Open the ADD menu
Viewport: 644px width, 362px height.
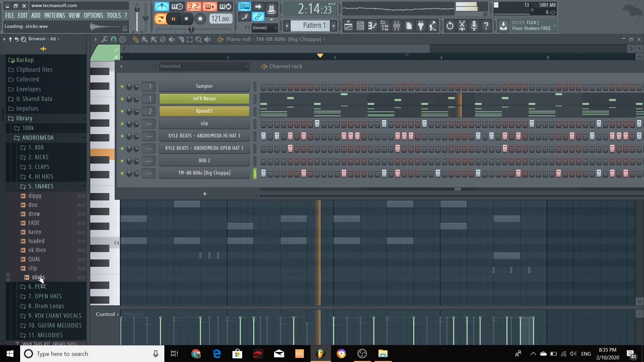[36, 16]
